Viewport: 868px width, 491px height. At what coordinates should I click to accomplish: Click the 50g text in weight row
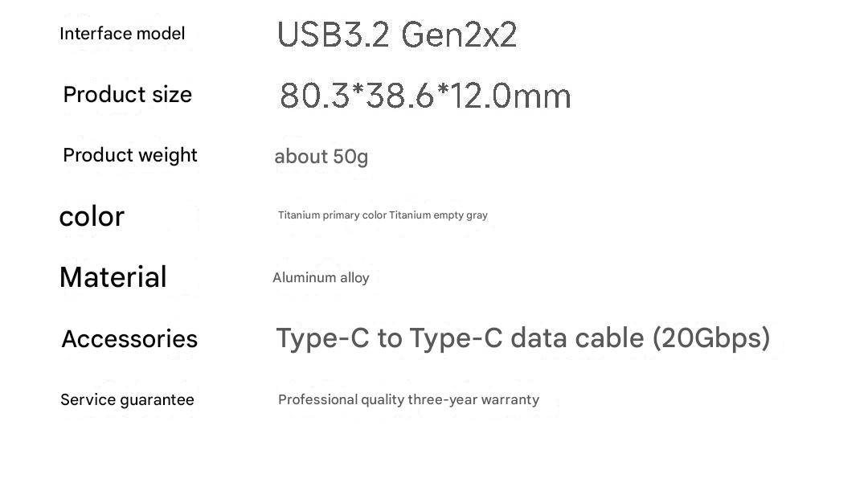coord(350,157)
